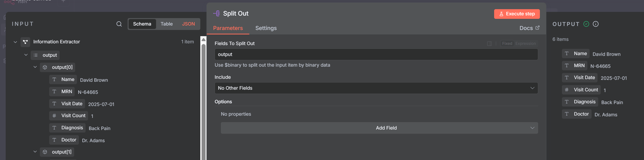Switch to the Settings tab
Screen dimensions: 644x160
tap(266, 28)
